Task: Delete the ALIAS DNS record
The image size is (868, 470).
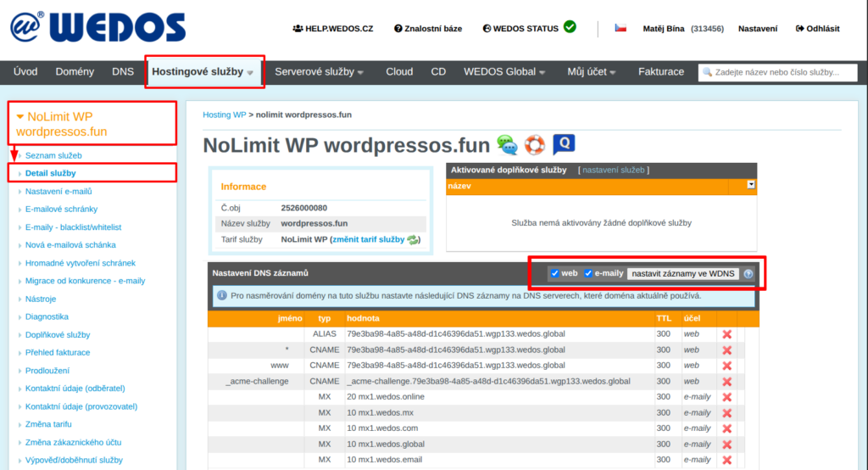Action: 726,334
